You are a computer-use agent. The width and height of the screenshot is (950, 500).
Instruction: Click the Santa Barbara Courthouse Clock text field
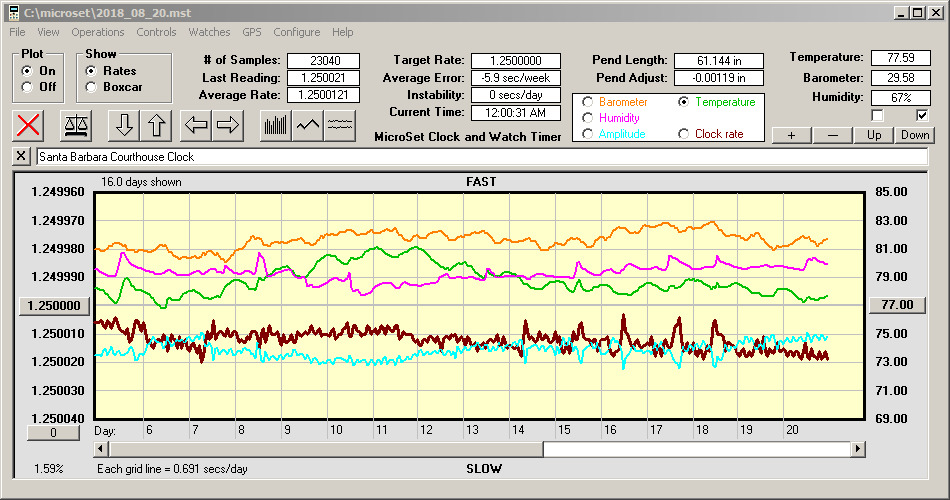click(480, 157)
